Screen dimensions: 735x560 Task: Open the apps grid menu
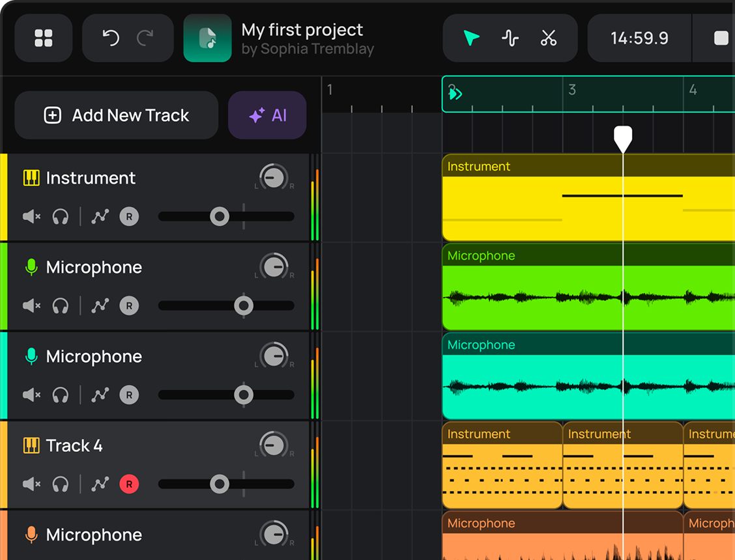tap(44, 38)
